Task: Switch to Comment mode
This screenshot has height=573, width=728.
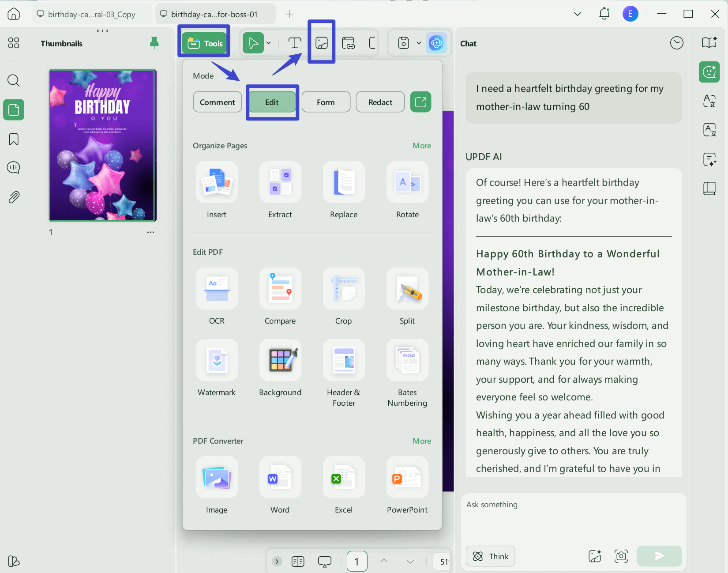Action: (x=218, y=102)
